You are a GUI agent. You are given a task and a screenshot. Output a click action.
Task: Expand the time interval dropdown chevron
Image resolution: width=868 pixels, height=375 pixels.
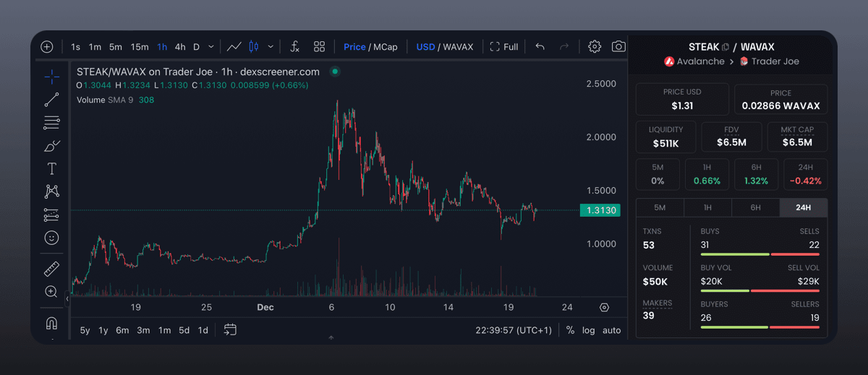[211, 47]
